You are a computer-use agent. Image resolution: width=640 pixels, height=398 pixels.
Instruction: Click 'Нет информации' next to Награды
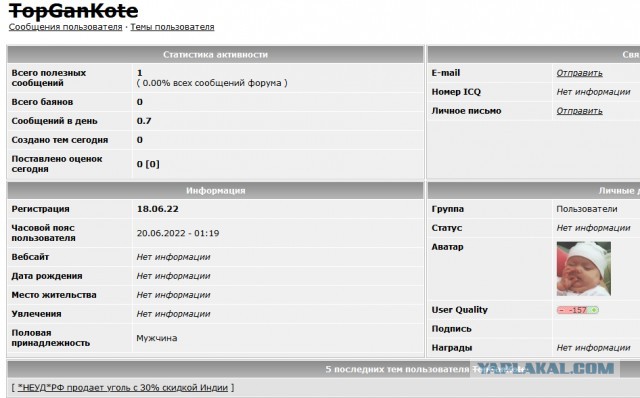click(593, 348)
